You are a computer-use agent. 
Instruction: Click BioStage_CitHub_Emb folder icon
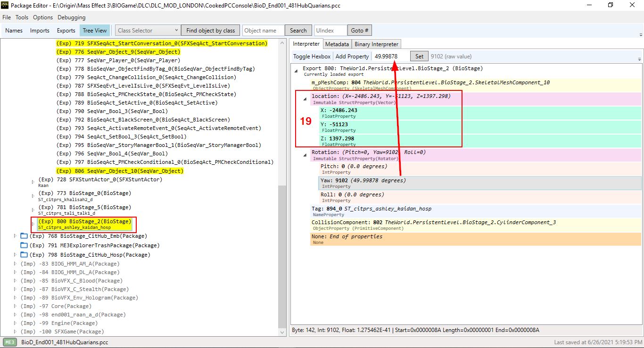[x=24, y=236]
